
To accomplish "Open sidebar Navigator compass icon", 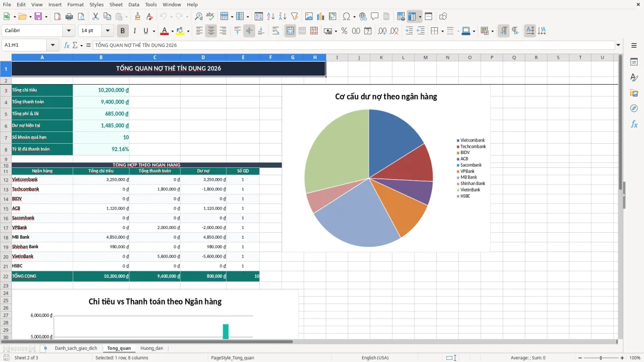I will point(634,108).
